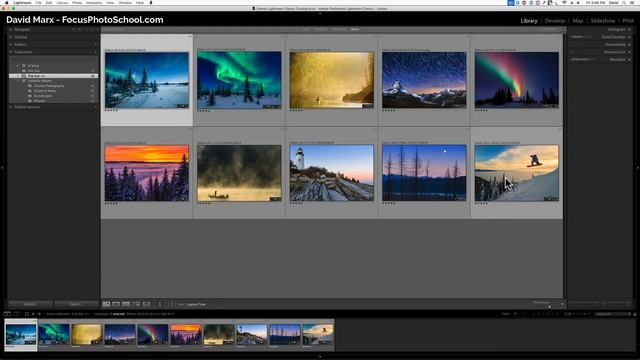Viewport: 640px width, 360px height.
Task: Open the Wi-Fi status menu
Action: [564, 2]
